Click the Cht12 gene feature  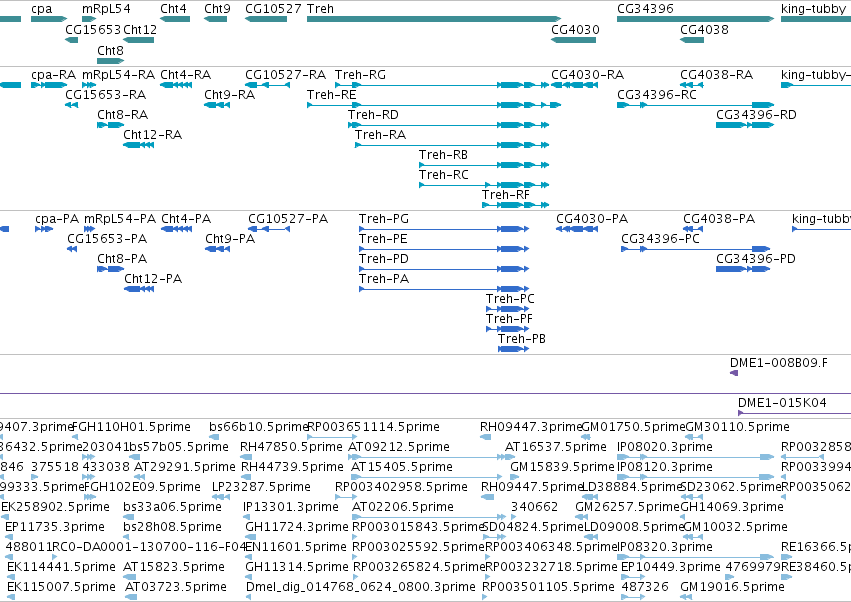(x=138, y=40)
